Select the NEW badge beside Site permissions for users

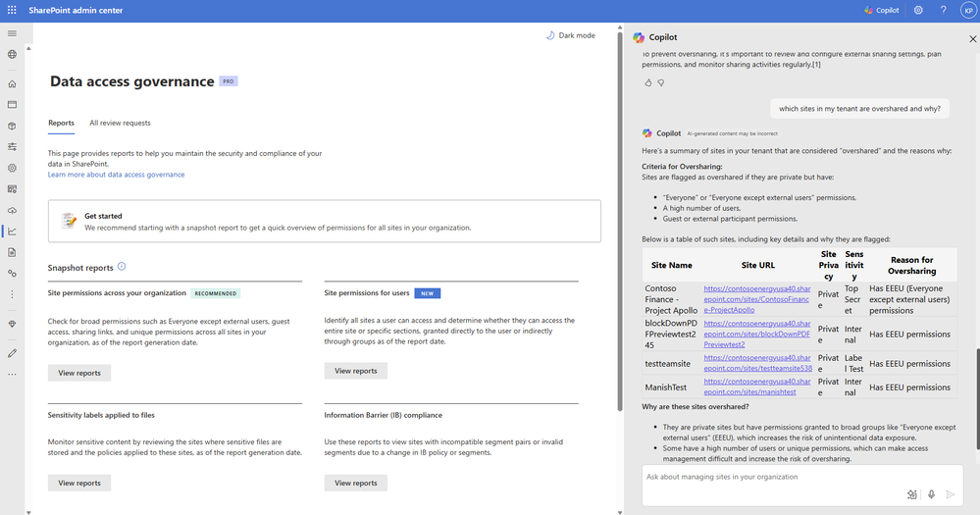pyautogui.click(x=428, y=293)
